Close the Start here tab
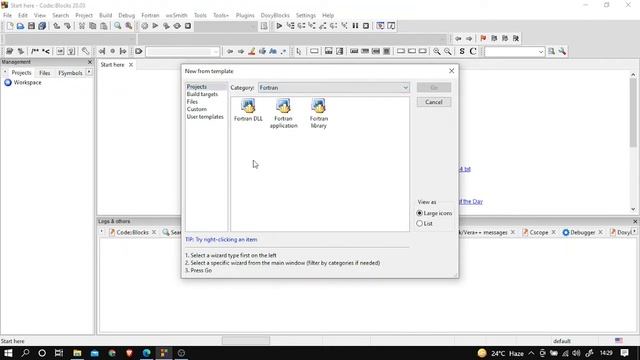The image size is (640, 360). (x=131, y=64)
